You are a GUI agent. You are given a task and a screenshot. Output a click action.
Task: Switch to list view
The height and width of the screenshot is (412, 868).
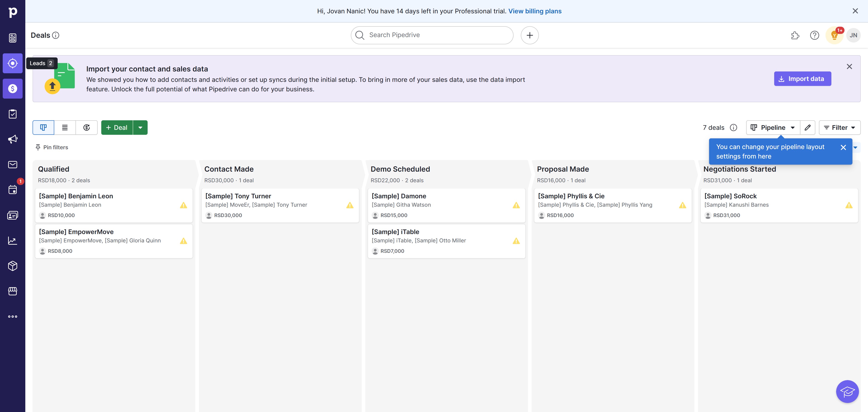point(65,128)
